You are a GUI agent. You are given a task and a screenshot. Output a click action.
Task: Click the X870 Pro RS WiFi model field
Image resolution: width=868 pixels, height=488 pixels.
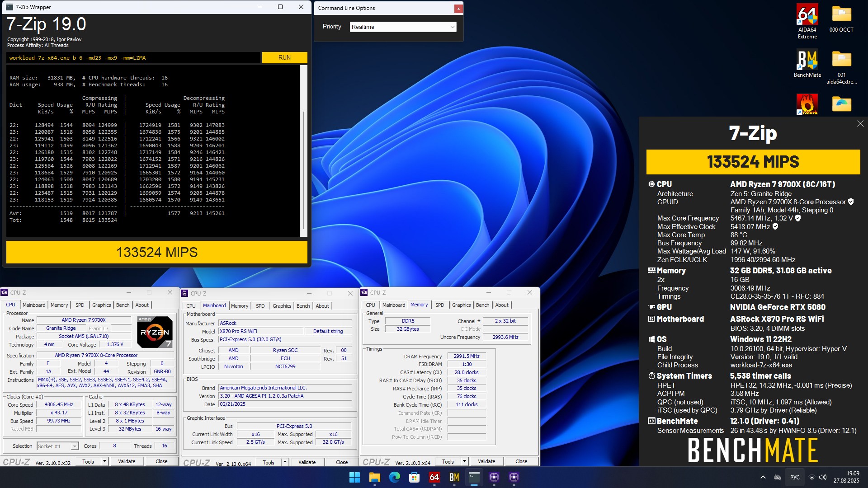pos(260,331)
